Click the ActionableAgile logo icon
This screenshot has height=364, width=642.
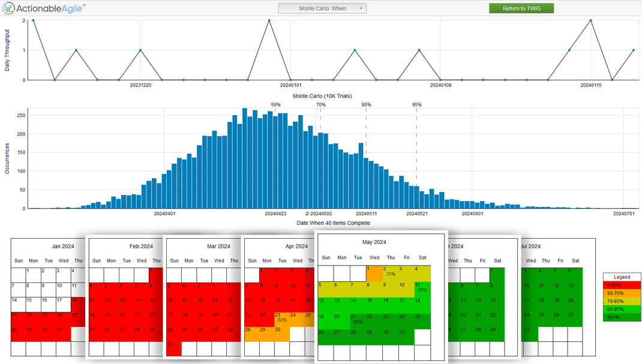10,8
